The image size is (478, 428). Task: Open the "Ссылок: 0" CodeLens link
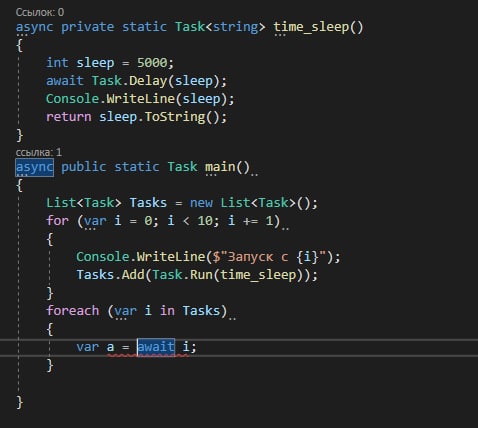40,12
